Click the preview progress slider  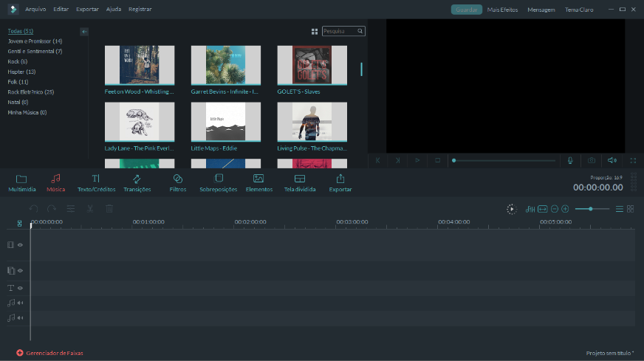coord(504,161)
